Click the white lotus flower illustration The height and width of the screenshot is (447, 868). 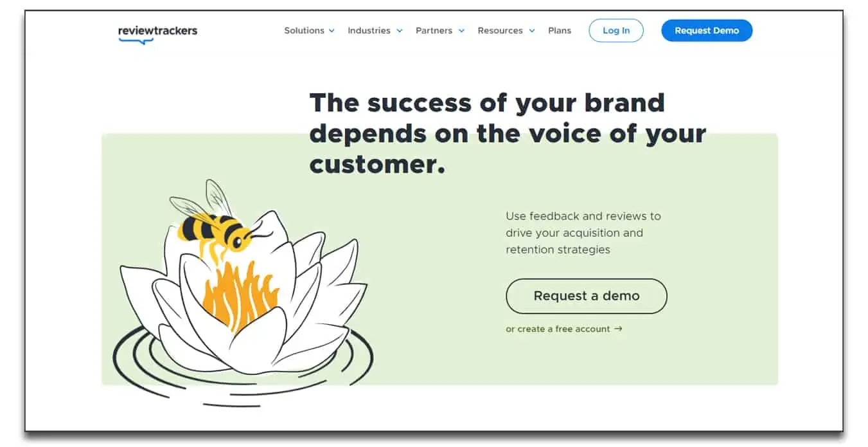click(244, 293)
